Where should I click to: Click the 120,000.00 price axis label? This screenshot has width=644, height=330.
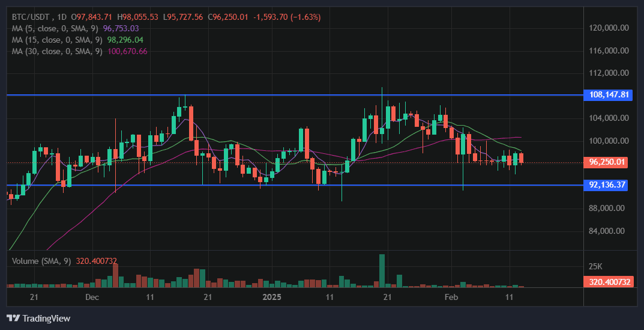point(608,28)
